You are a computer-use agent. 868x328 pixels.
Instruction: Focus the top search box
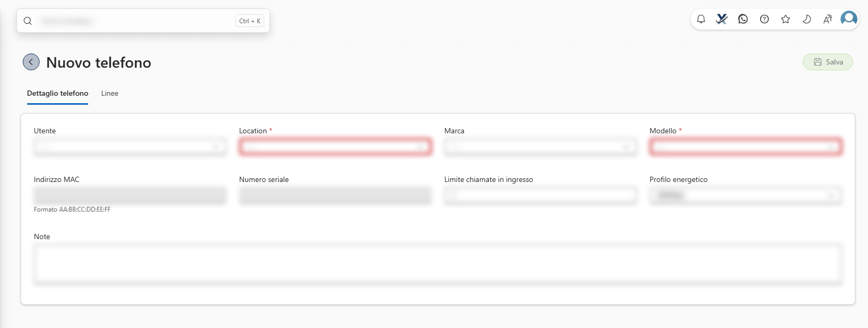point(143,21)
